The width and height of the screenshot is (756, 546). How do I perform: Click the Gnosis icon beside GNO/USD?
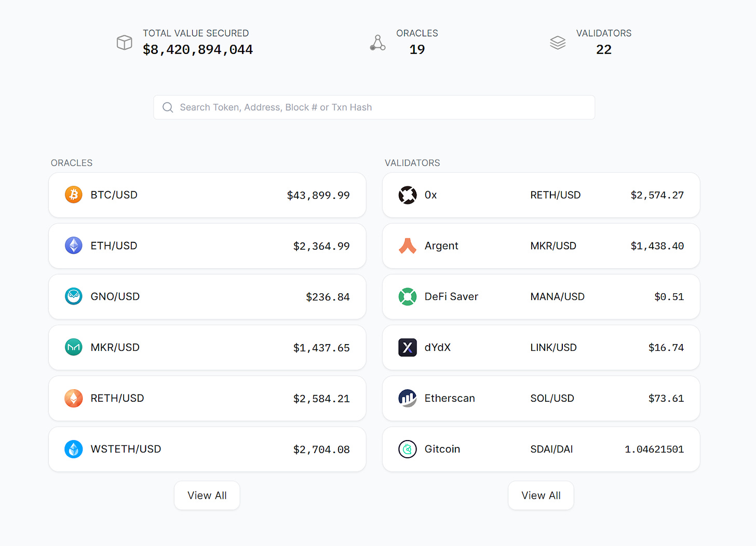tap(74, 296)
